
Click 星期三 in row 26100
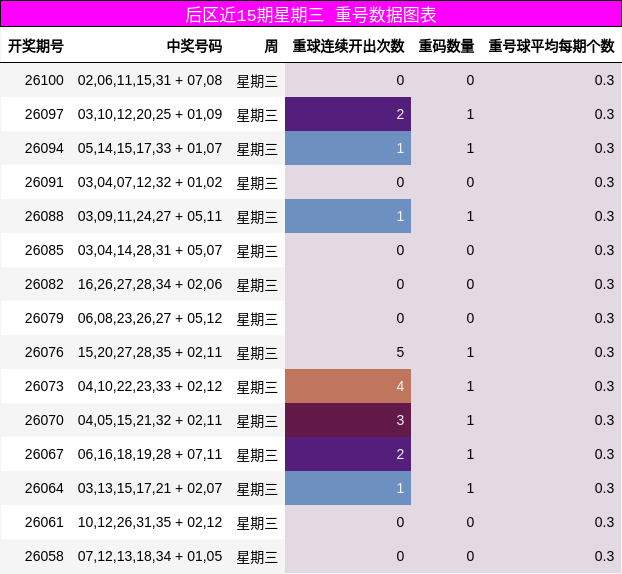pyautogui.click(x=257, y=81)
